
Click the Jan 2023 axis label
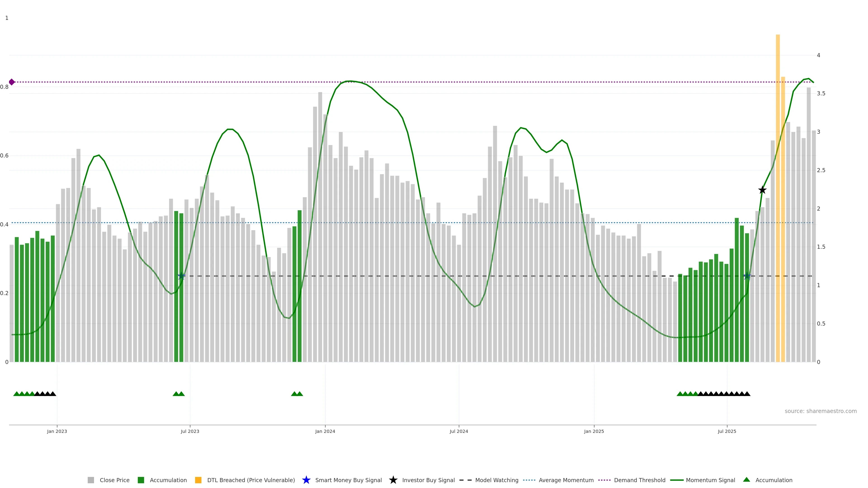(57, 432)
